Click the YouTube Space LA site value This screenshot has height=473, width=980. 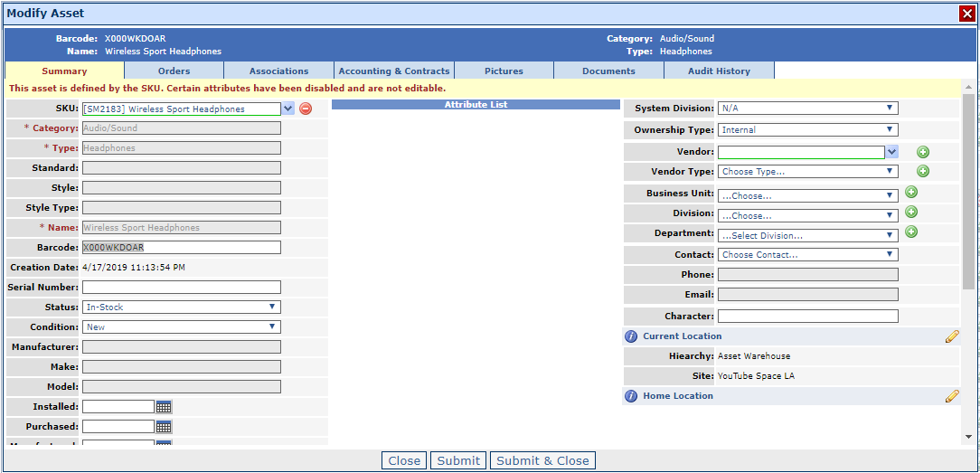pos(757,376)
